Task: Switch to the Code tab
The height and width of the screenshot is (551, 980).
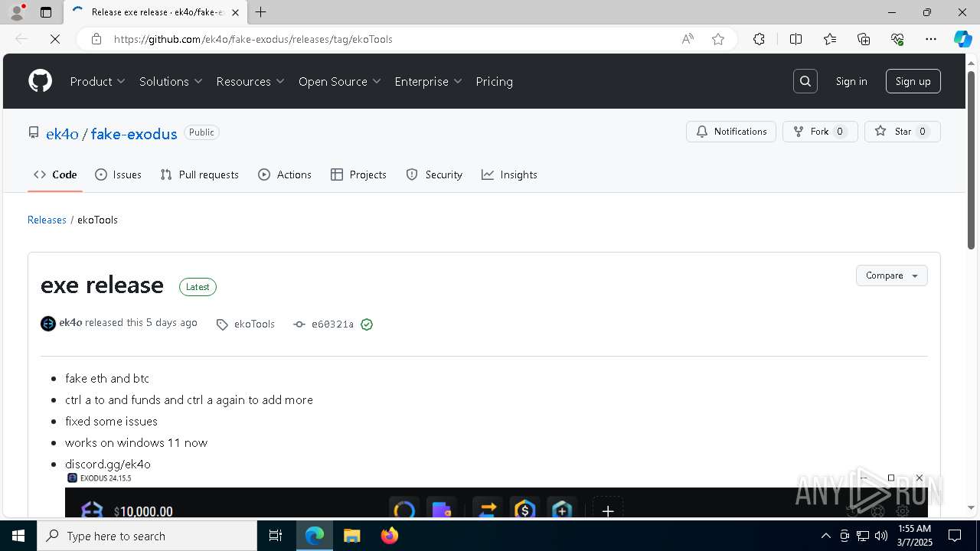Action: pyautogui.click(x=55, y=174)
